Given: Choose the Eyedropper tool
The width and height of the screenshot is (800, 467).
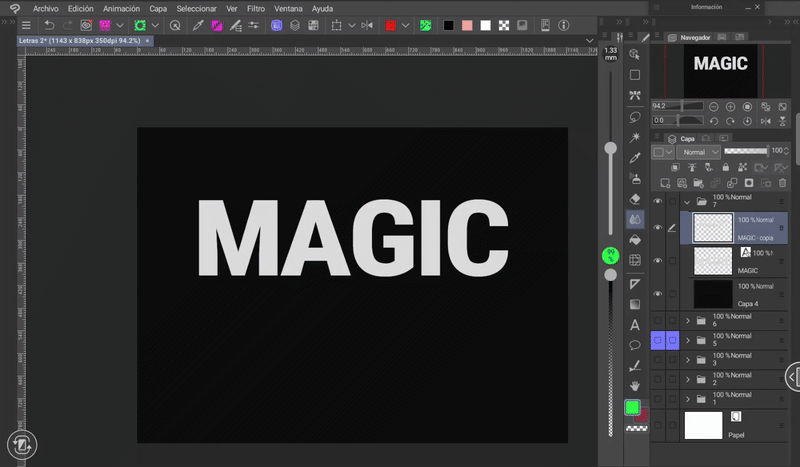Looking at the screenshot, I should [634, 157].
